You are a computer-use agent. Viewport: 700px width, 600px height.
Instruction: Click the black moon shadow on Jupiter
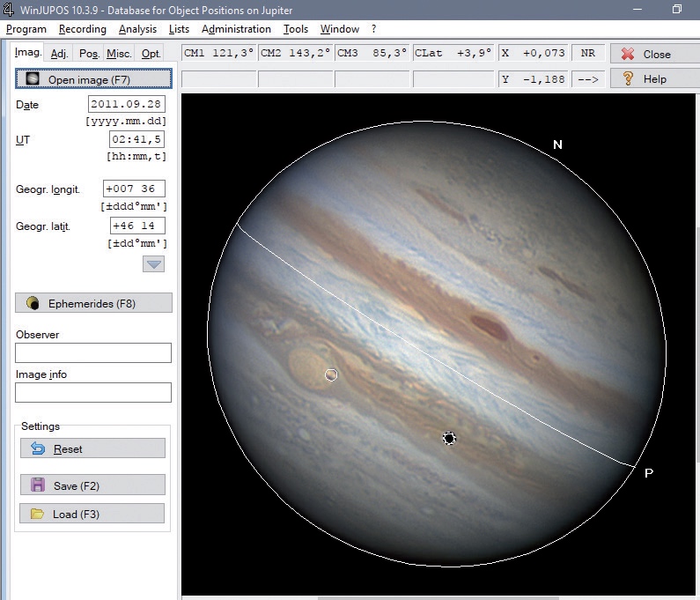click(449, 438)
